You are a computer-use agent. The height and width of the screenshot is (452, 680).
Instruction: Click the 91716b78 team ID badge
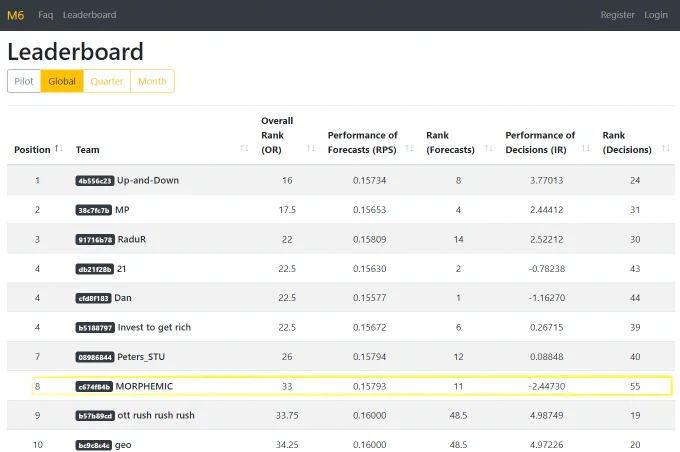pos(95,240)
